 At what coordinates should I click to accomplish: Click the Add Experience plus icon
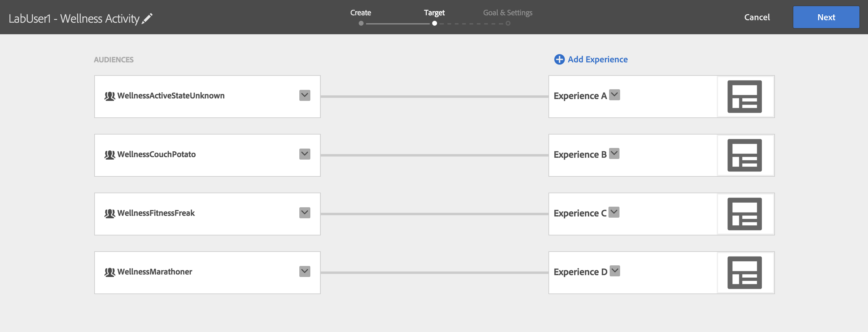[559, 59]
